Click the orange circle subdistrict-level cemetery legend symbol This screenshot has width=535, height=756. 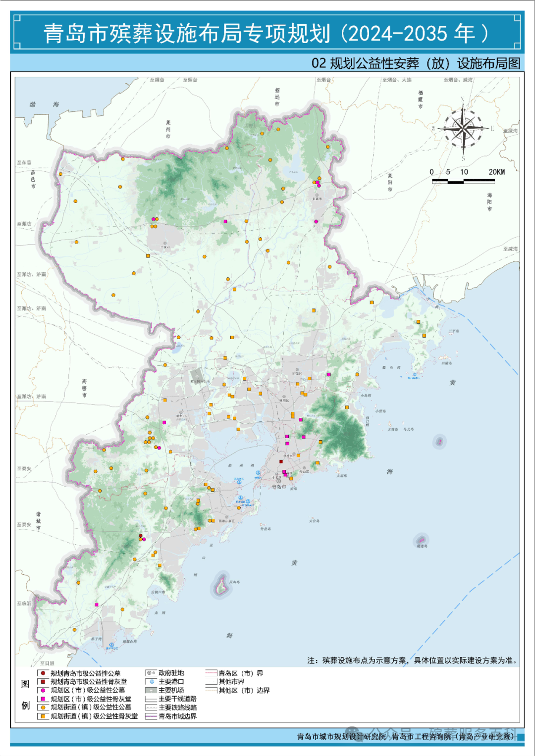[43, 707]
